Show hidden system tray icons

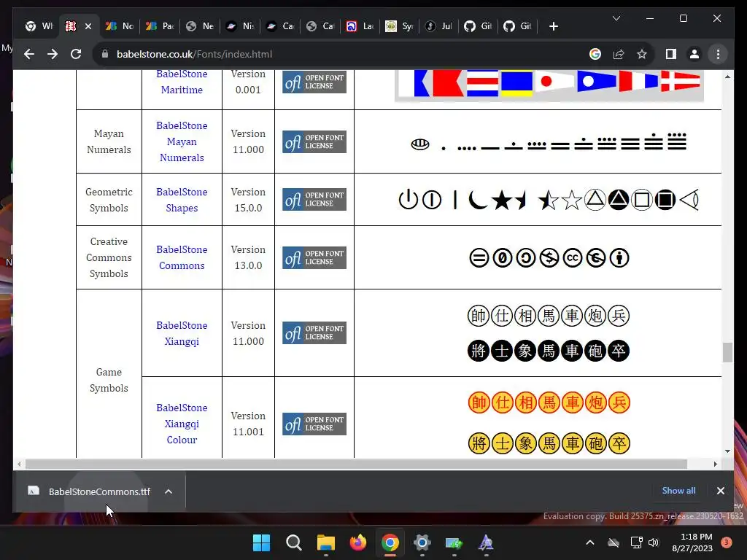589,542
